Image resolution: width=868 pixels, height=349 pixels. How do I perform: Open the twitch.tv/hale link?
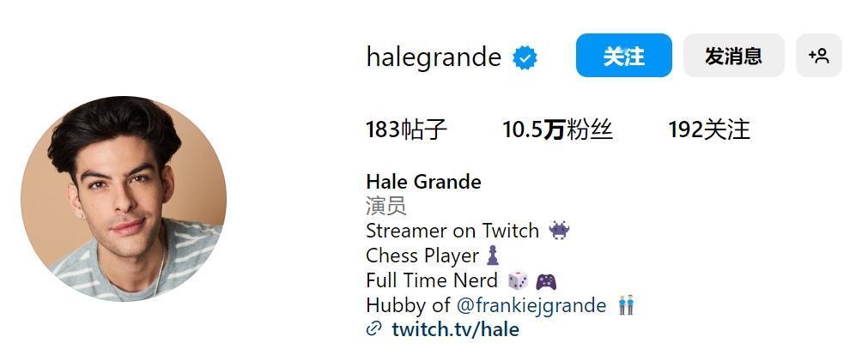tap(456, 329)
